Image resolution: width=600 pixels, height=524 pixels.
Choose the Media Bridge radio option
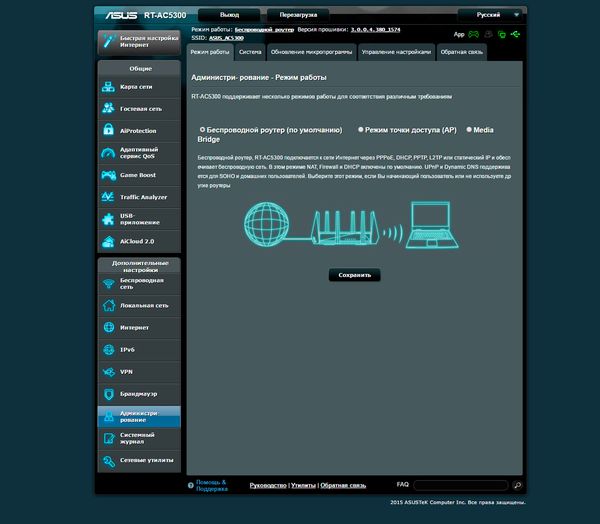point(468,130)
